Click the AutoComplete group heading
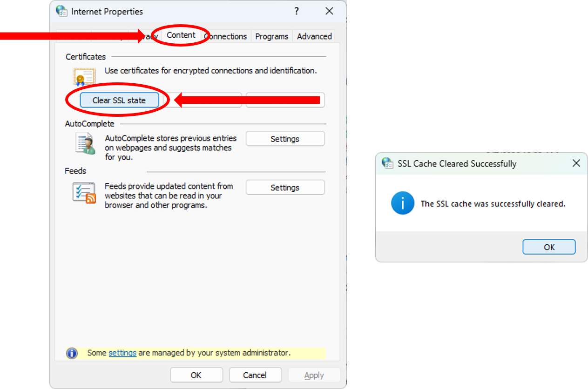The width and height of the screenshot is (588, 389). click(90, 124)
